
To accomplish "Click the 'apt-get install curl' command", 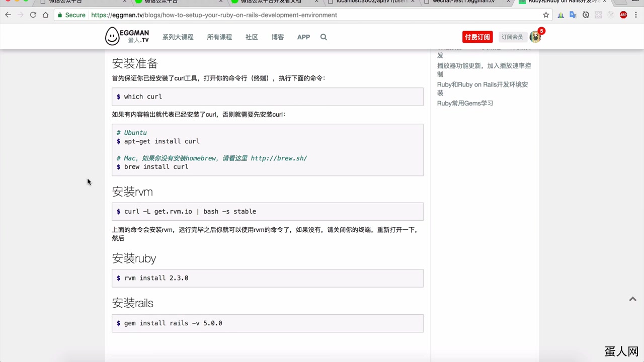I will 162,141.
